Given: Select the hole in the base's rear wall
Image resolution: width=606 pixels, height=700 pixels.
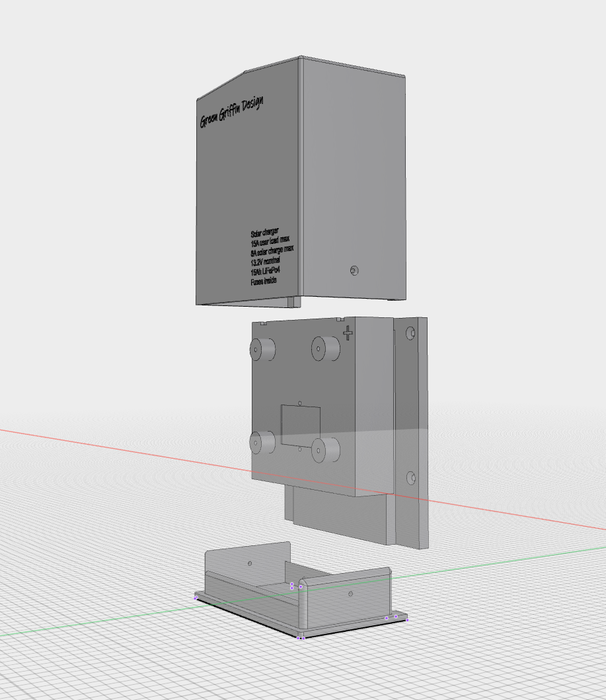Looking at the screenshot, I should [250, 563].
